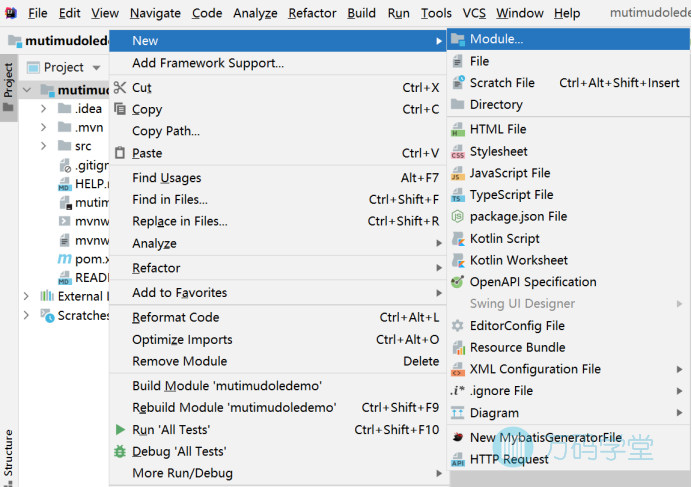This screenshot has height=487, width=692.
Task: Select the .gitignore file in the tree
Action: coord(83,165)
